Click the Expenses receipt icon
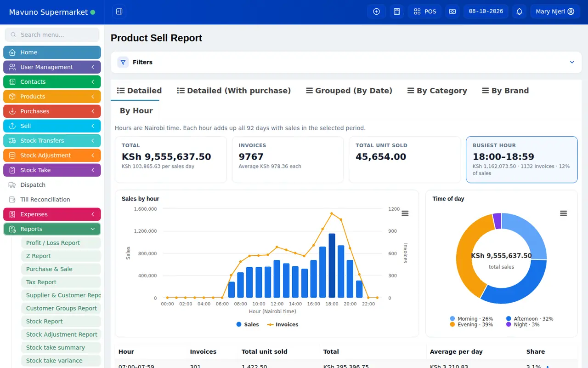Screen dimensions: 588x368 (12, 214)
